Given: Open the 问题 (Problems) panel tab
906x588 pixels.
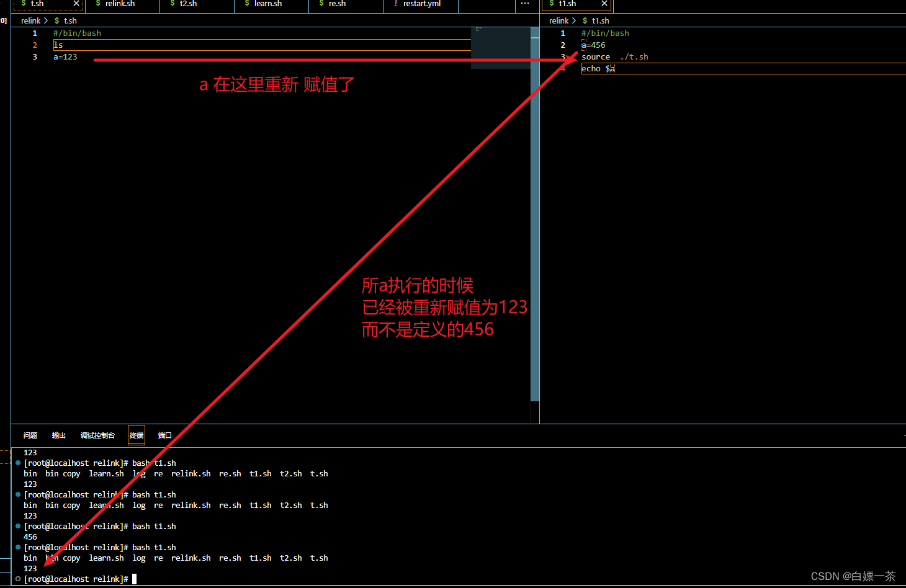Looking at the screenshot, I should pyautogui.click(x=30, y=435).
